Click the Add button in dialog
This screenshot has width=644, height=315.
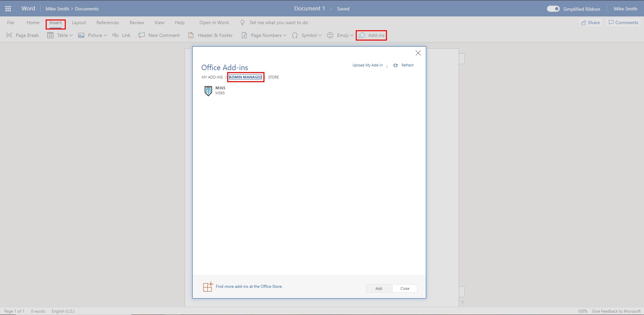tap(379, 288)
